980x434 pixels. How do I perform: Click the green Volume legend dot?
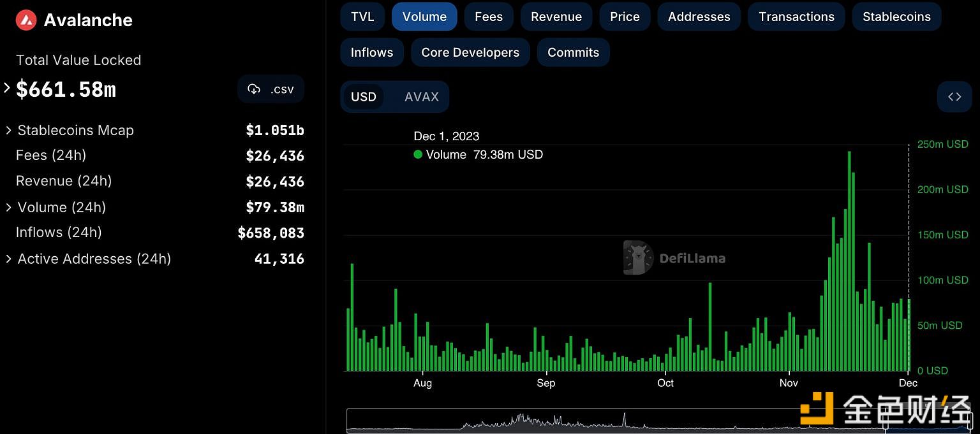click(418, 154)
